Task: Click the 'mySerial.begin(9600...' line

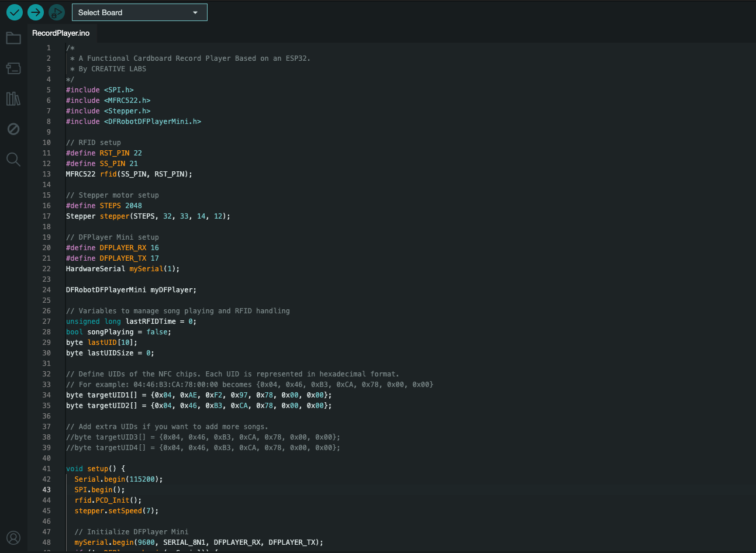Action: (199, 542)
